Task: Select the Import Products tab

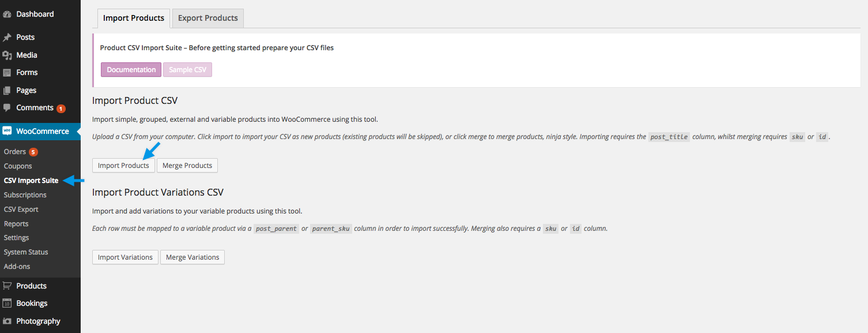Action: (133, 18)
